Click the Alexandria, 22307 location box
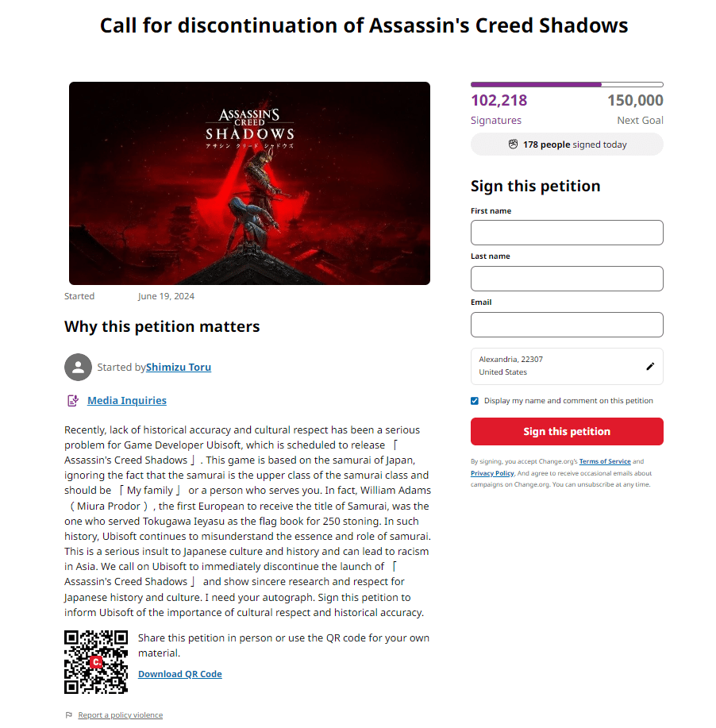 click(x=556, y=366)
